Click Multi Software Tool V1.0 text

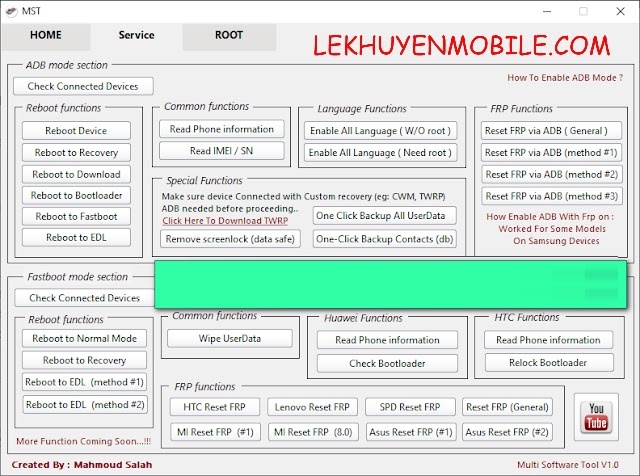568,465
